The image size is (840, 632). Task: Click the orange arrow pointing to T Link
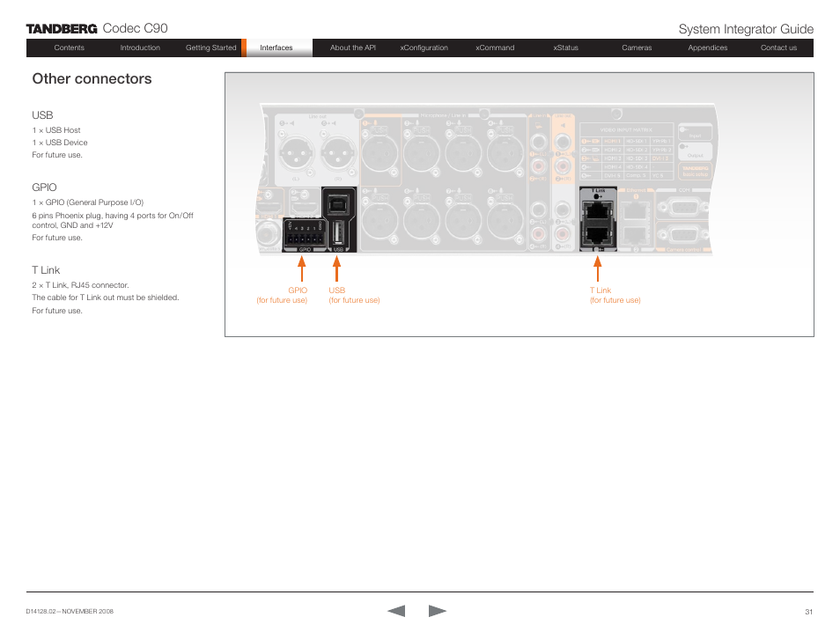pos(598,268)
